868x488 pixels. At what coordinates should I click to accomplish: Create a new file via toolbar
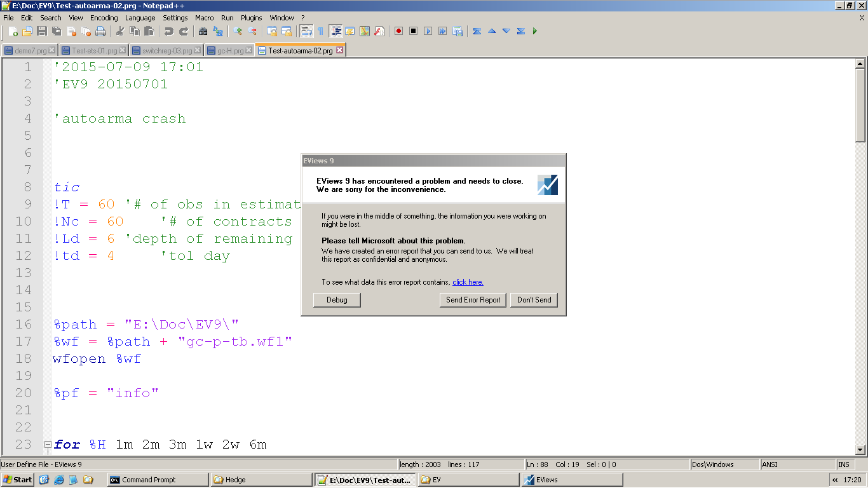(x=13, y=31)
